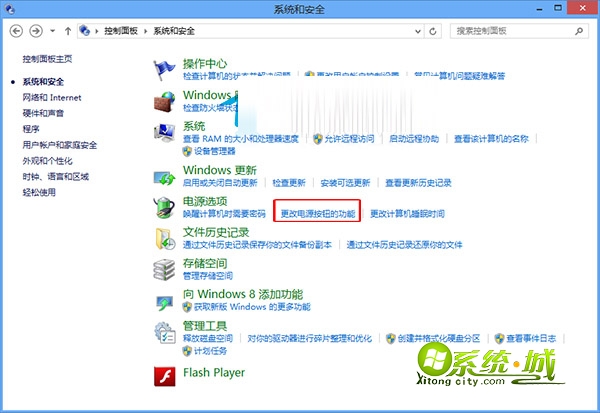Click 检查更新 link
This screenshot has height=413, width=600.
point(289,183)
